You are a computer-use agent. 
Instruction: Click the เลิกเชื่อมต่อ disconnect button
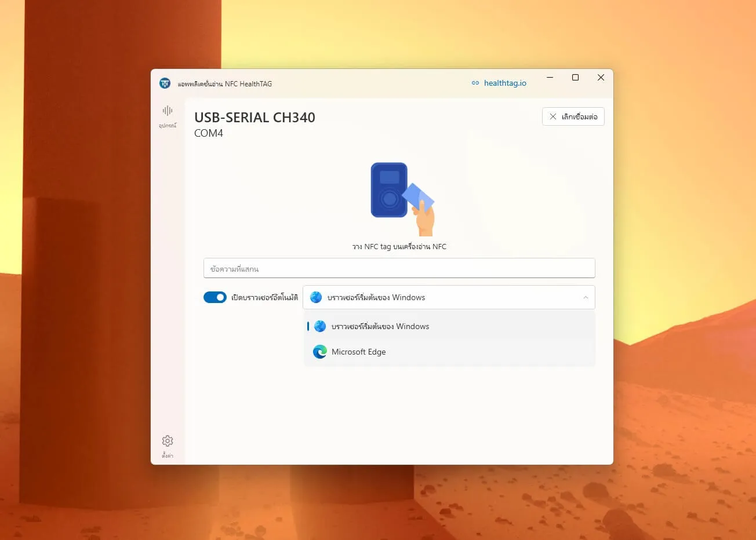pos(573,116)
